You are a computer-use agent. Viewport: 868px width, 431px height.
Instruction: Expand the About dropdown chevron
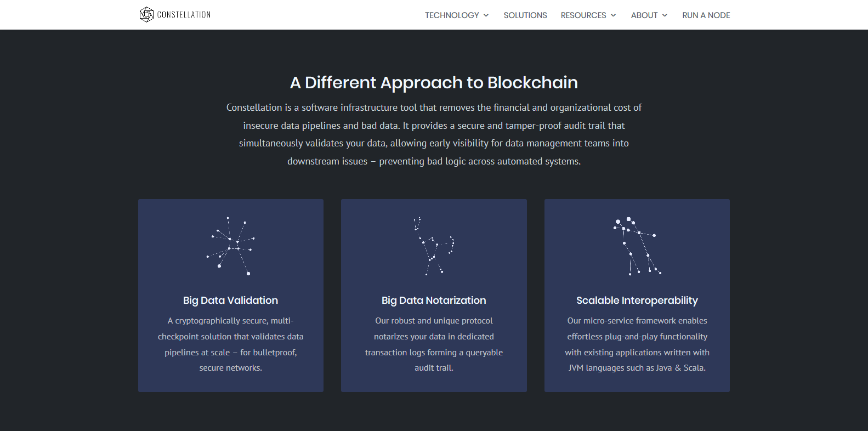tap(665, 15)
